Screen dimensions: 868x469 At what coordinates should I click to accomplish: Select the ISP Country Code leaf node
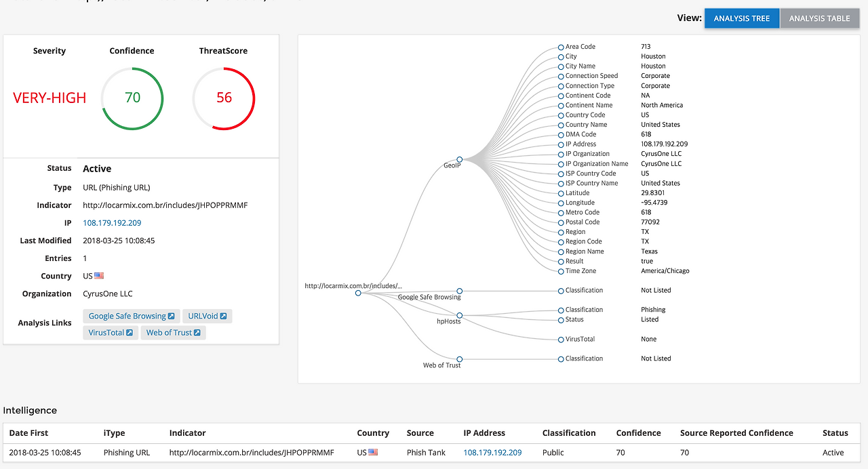[x=561, y=174]
